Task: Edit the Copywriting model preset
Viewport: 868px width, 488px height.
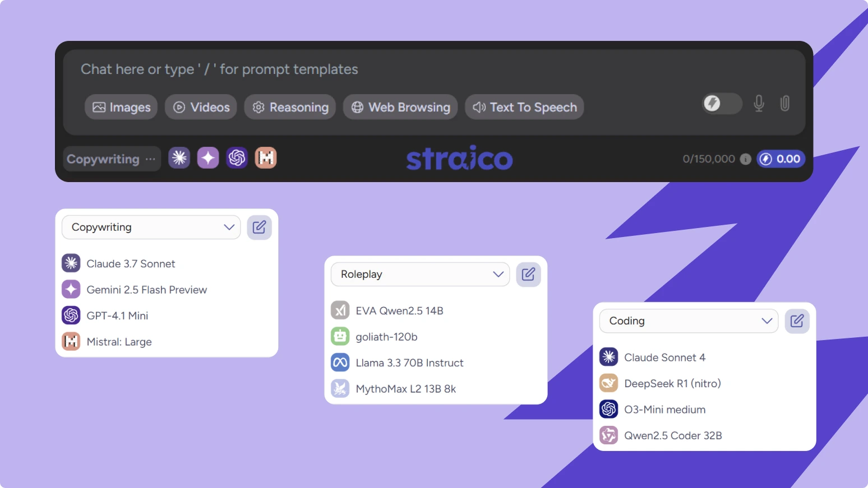Action: (x=259, y=227)
